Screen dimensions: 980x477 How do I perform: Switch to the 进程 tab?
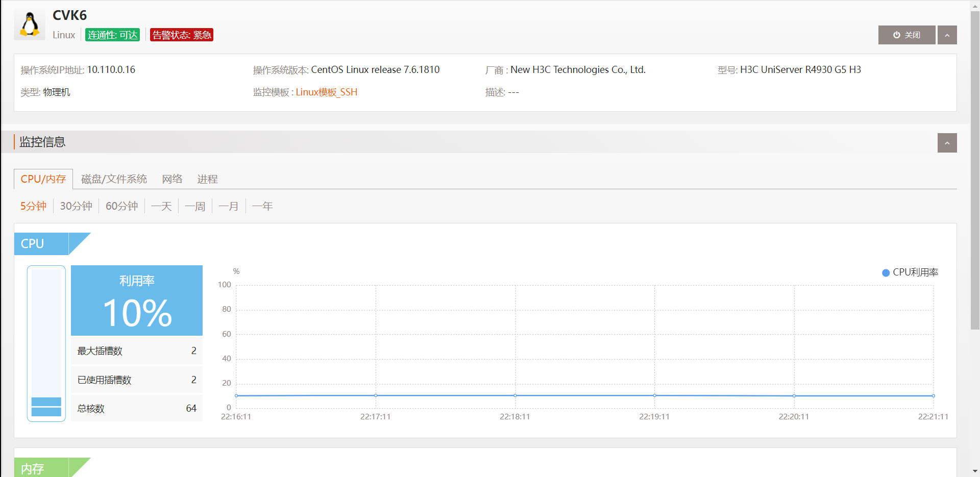tap(207, 179)
